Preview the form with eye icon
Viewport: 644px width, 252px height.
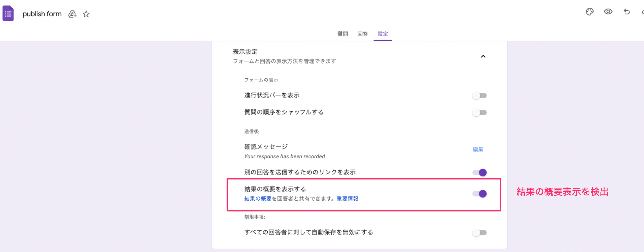coord(608,12)
